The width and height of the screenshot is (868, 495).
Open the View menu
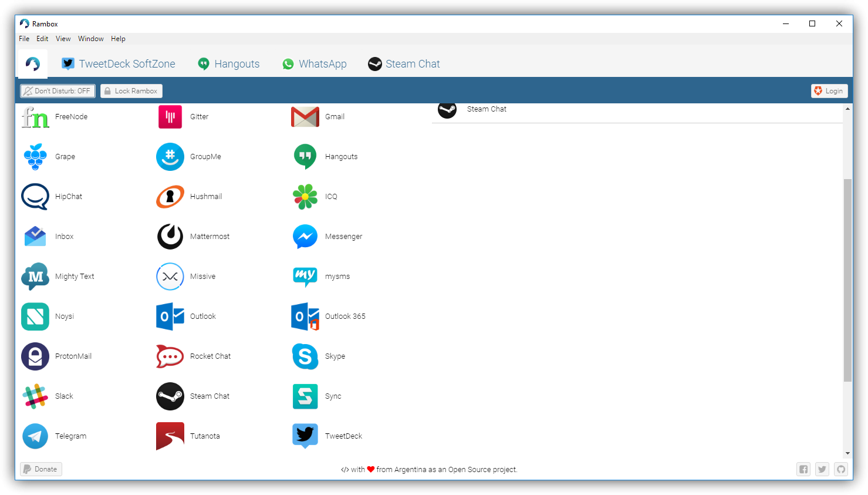(x=63, y=39)
